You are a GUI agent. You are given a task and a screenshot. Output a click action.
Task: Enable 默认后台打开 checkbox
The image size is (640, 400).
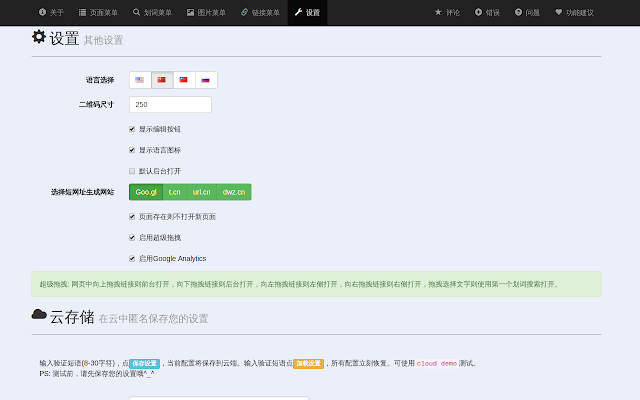[x=132, y=171]
